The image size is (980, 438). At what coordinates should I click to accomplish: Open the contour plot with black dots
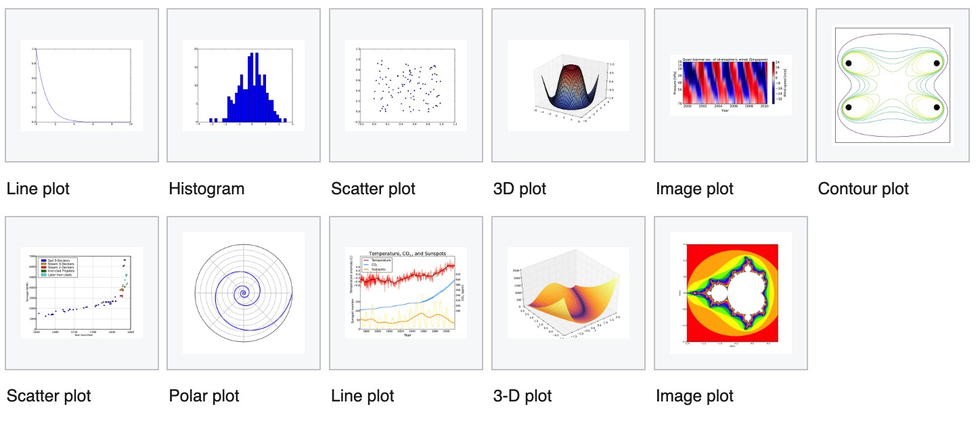[893, 85]
